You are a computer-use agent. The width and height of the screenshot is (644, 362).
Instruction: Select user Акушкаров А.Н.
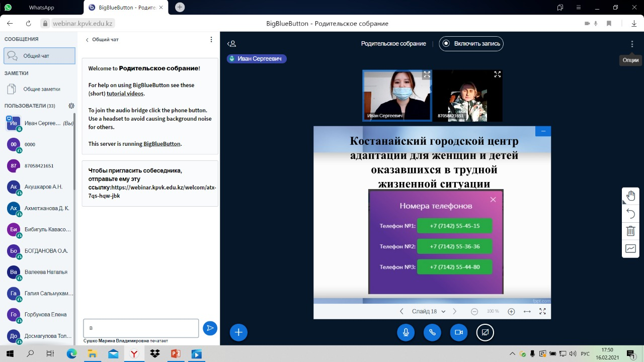[x=39, y=187]
